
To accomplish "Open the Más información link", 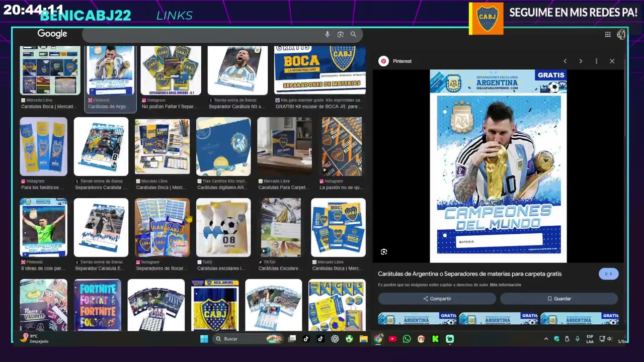I will click(x=505, y=285).
